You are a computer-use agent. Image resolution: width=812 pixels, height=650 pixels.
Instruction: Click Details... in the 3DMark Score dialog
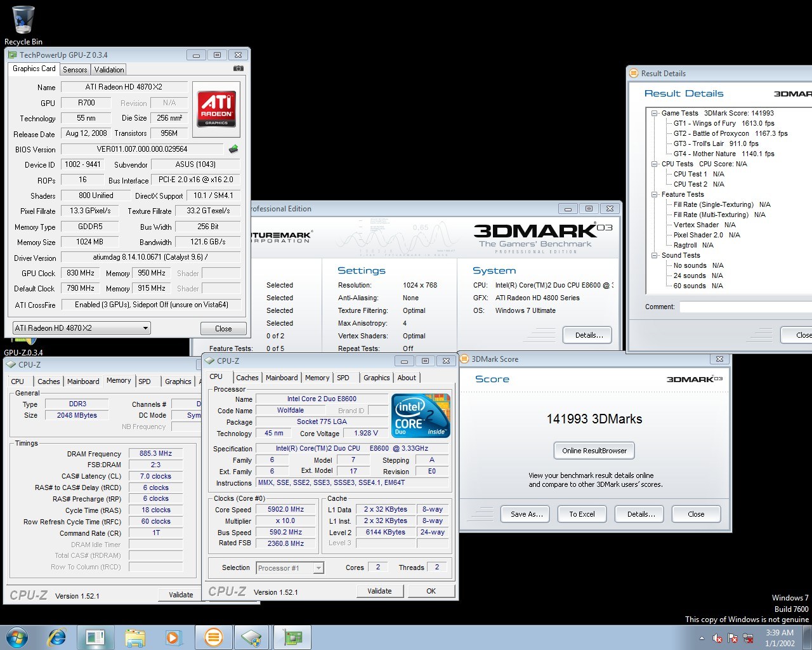[x=639, y=514]
